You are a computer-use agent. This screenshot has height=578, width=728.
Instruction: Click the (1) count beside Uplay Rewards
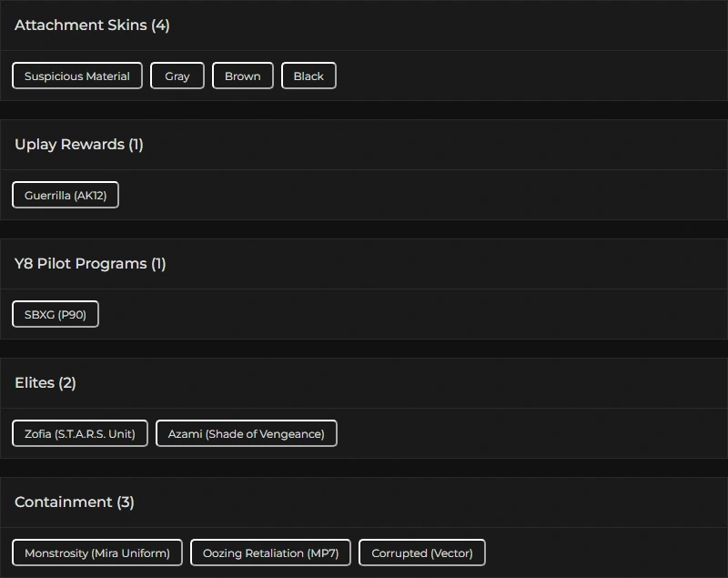coord(136,145)
